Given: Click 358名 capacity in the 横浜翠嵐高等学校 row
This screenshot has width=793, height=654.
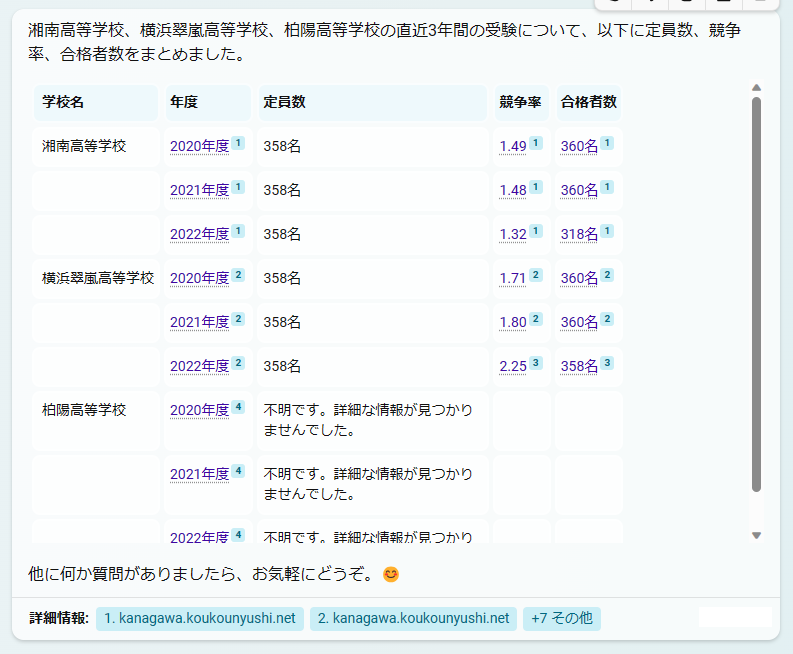Looking at the screenshot, I should pos(282,278).
